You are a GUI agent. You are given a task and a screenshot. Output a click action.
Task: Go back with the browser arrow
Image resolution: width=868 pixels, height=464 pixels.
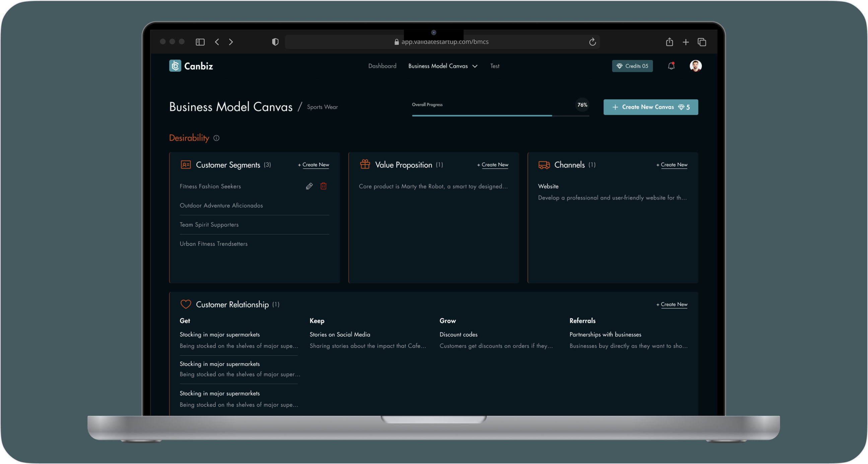217,42
